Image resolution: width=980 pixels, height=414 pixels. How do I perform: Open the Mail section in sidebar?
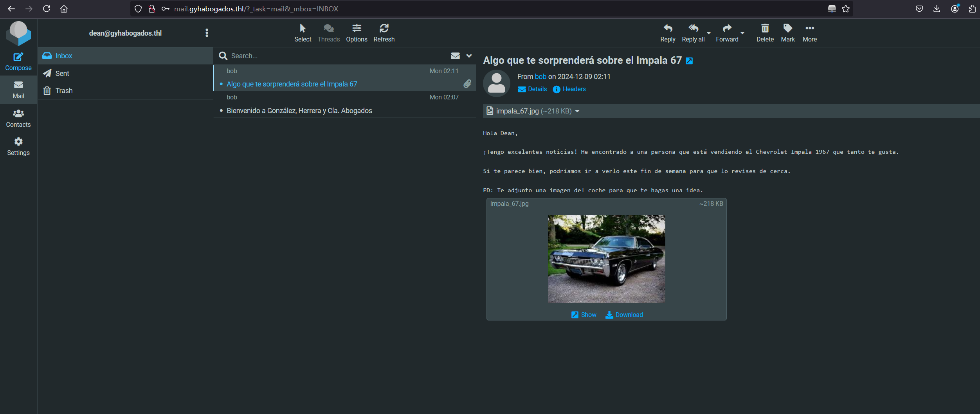click(x=18, y=90)
